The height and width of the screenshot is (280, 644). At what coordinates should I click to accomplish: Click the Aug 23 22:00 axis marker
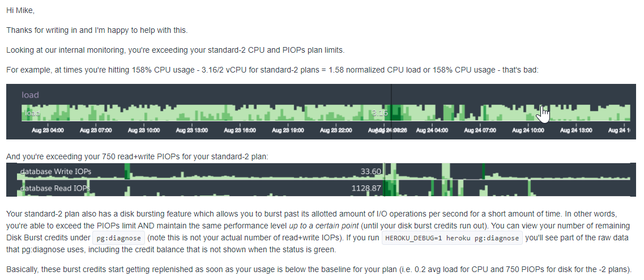(336, 130)
